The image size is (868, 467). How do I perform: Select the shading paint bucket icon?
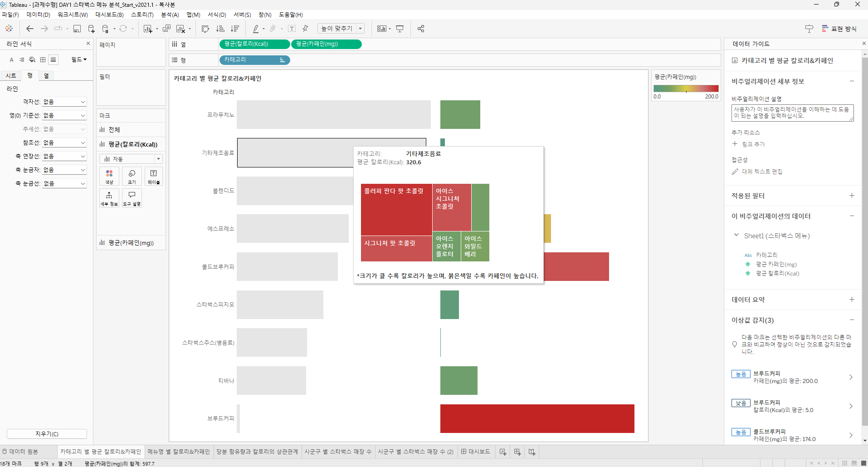click(32, 59)
